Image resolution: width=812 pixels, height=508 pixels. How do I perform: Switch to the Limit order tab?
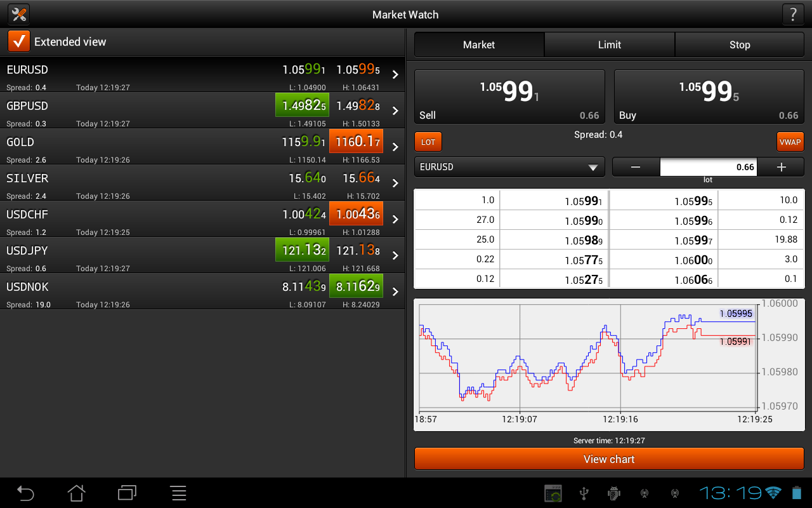[610, 45]
